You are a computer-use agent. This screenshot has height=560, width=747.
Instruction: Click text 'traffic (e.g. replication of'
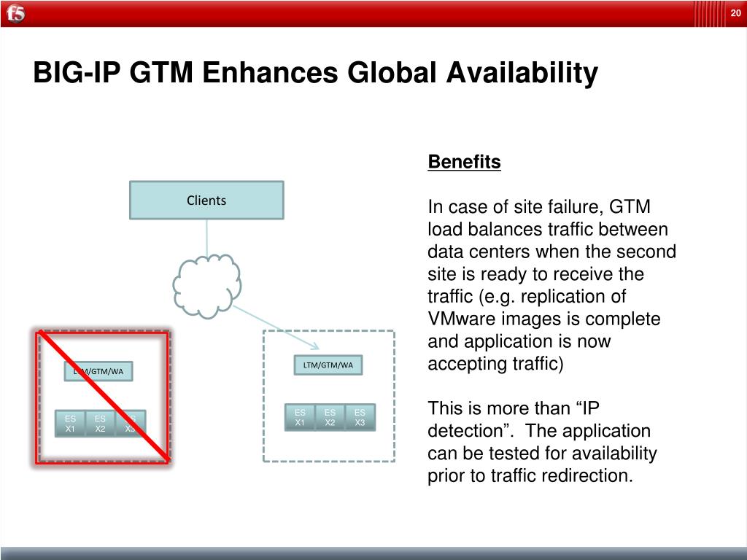[x=527, y=296]
